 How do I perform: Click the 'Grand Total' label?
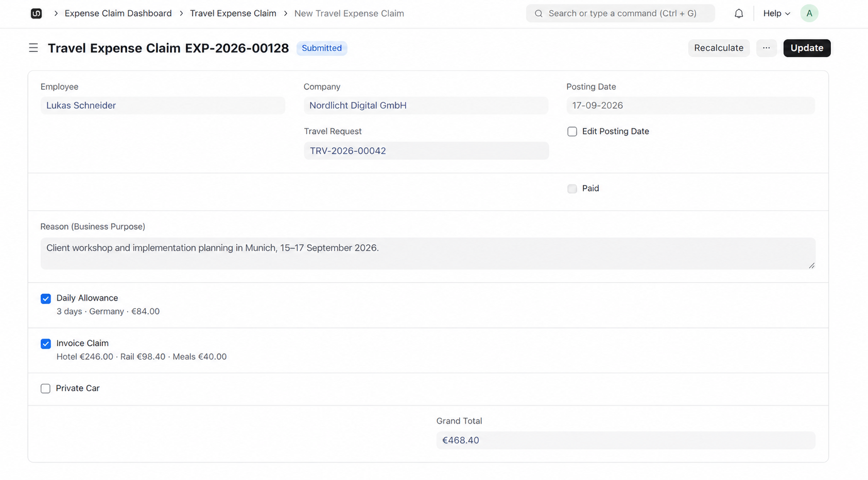(x=459, y=421)
